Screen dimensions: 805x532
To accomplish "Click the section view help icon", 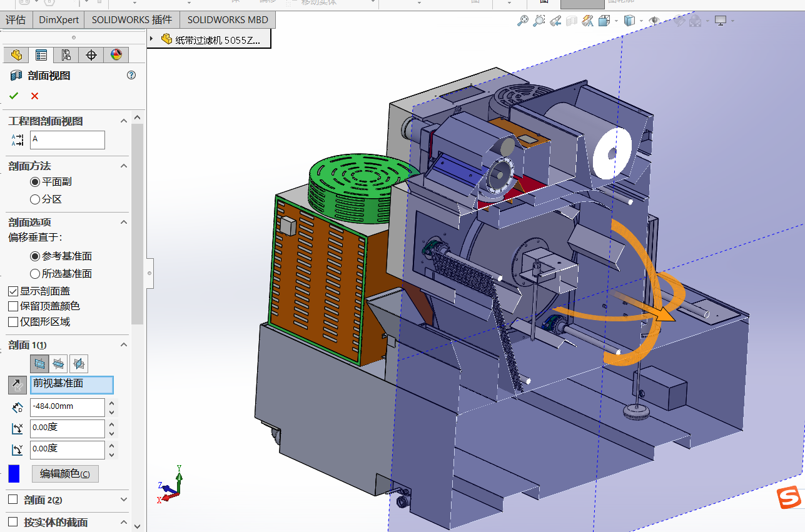I will pyautogui.click(x=131, y=75).
